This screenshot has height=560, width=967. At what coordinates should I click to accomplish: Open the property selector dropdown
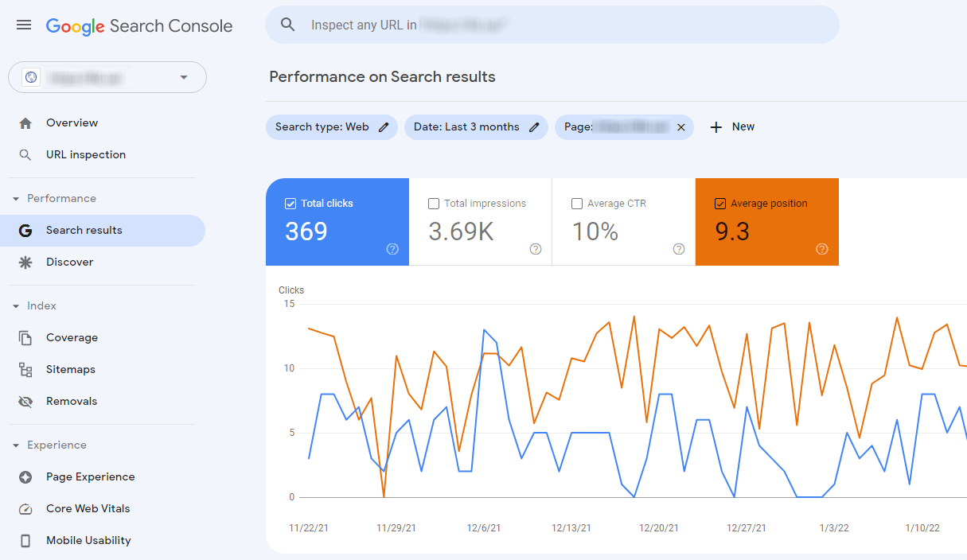[107, 77]
